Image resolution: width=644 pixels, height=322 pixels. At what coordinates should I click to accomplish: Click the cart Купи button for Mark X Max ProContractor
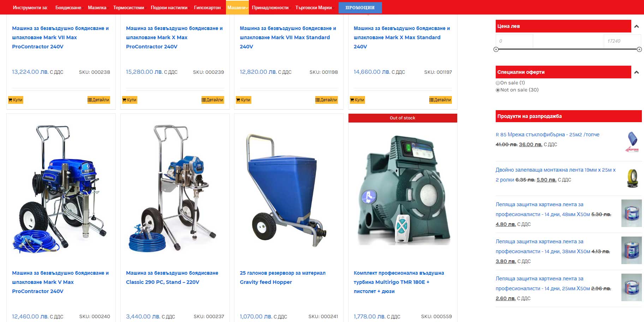coord(130,100)
